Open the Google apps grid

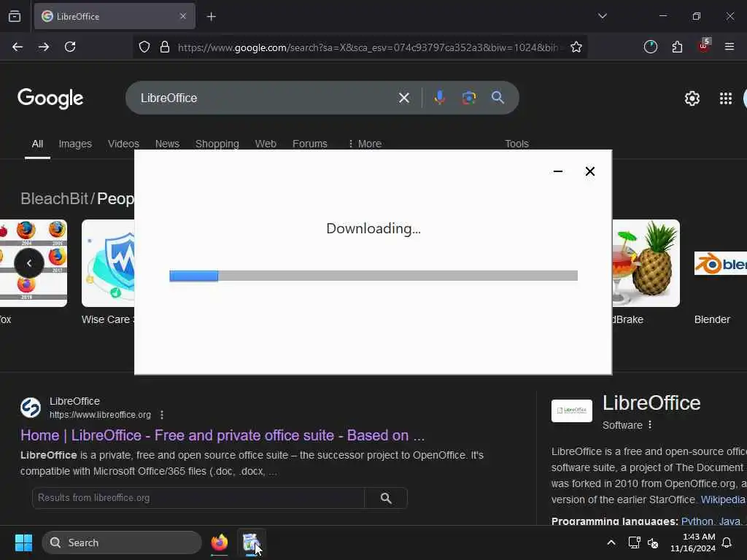pos(726,98)
